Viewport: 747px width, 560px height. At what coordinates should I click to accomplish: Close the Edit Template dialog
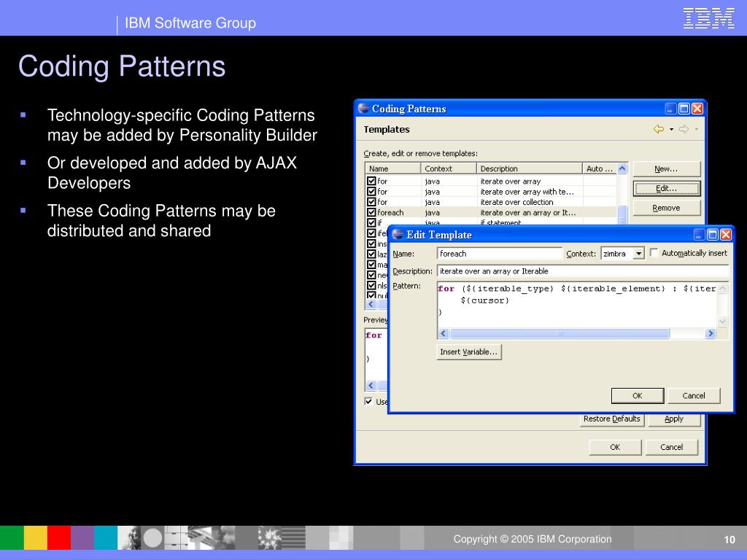point(726,234)
